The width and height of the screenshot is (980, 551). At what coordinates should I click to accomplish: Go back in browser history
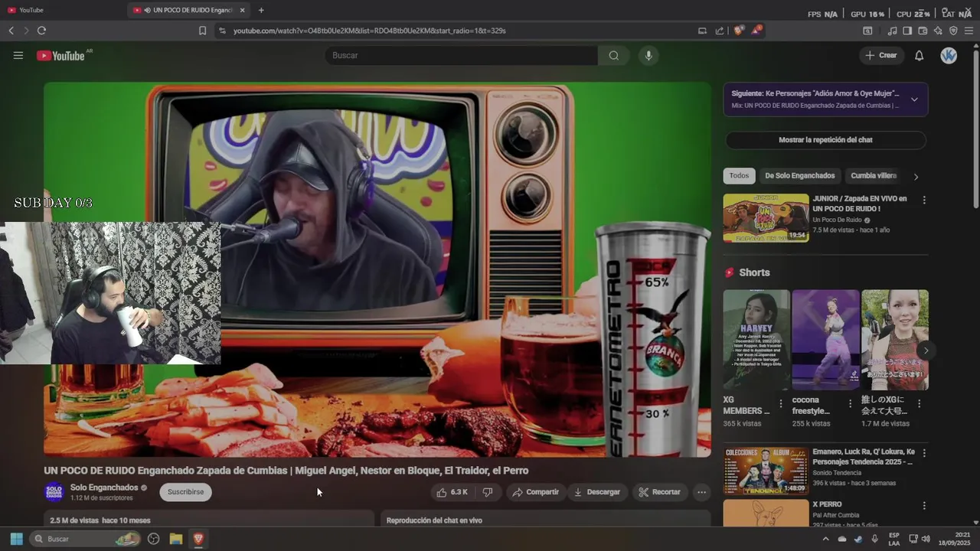tap(11, 31)
